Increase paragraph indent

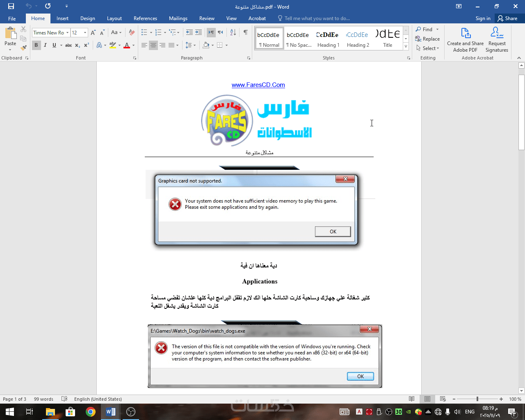[199, 32]
